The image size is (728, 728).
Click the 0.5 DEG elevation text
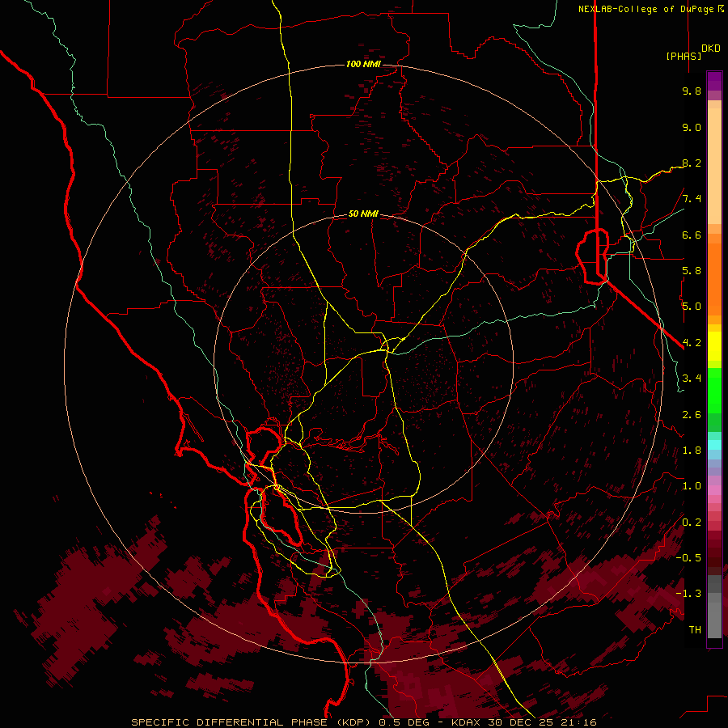(x=403, y=722)
